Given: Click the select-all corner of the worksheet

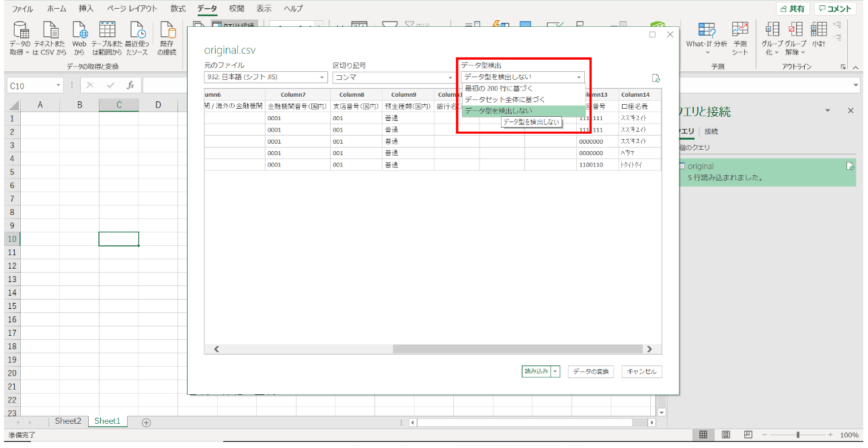Looking at the screenshot, I should (12, 105).
